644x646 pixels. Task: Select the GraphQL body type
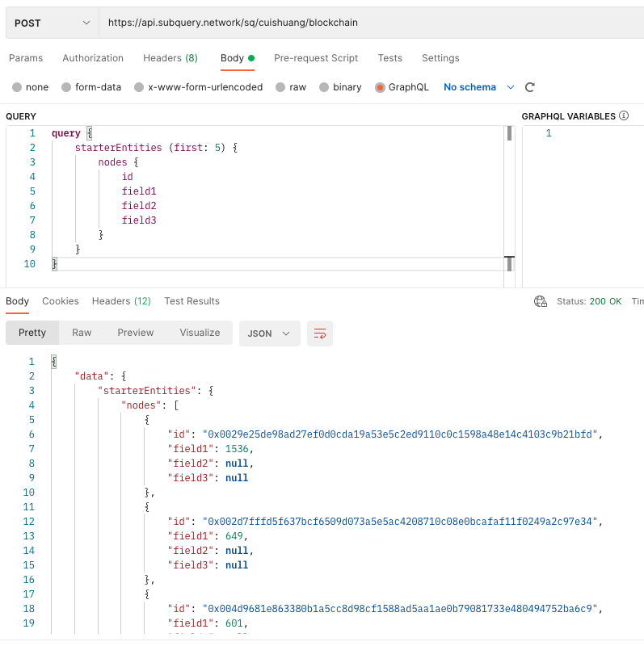pos(402,87)
